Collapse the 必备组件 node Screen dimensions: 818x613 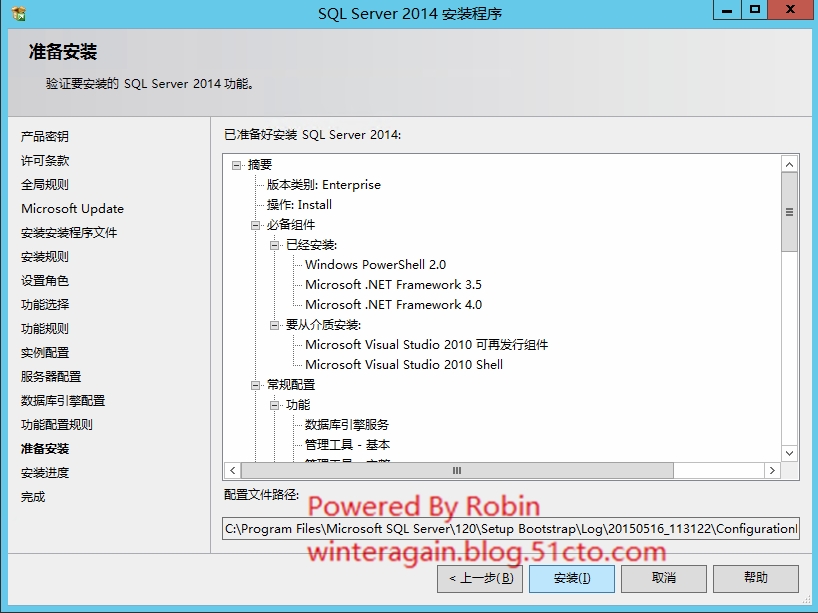coord(255,225)
